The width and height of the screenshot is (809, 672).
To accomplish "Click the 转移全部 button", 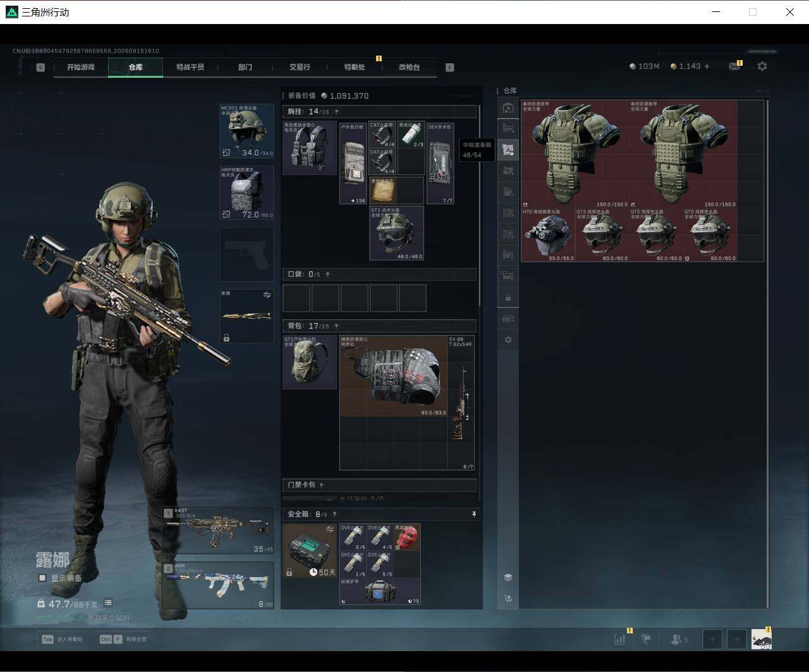I will pyautogui.click(x=123, y=639).
